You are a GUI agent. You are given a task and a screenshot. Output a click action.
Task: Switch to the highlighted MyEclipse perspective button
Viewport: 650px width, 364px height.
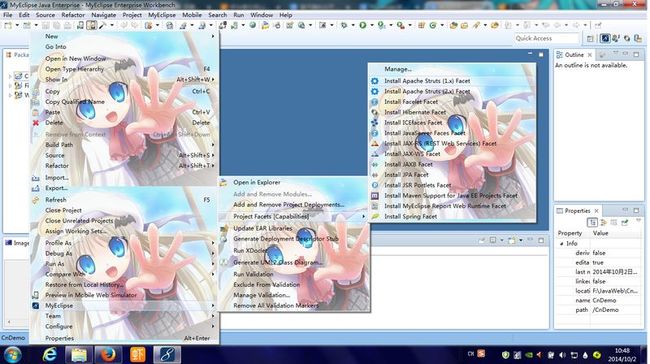pyautogui.click(x=605, y=39)
